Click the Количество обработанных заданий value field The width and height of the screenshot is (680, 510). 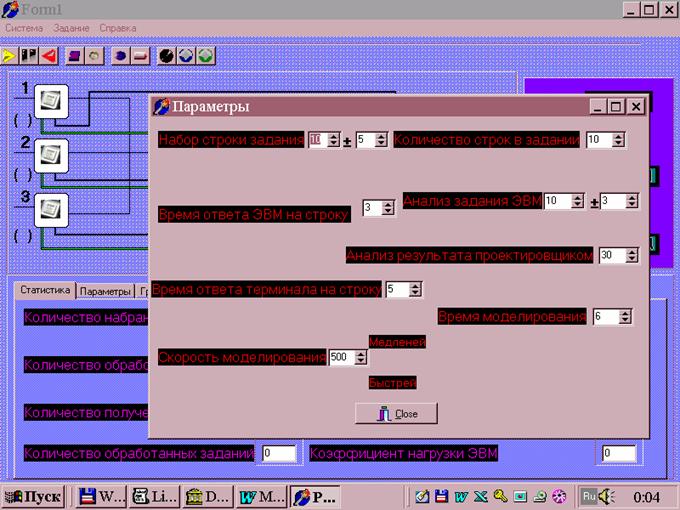[x=278, y=454]
